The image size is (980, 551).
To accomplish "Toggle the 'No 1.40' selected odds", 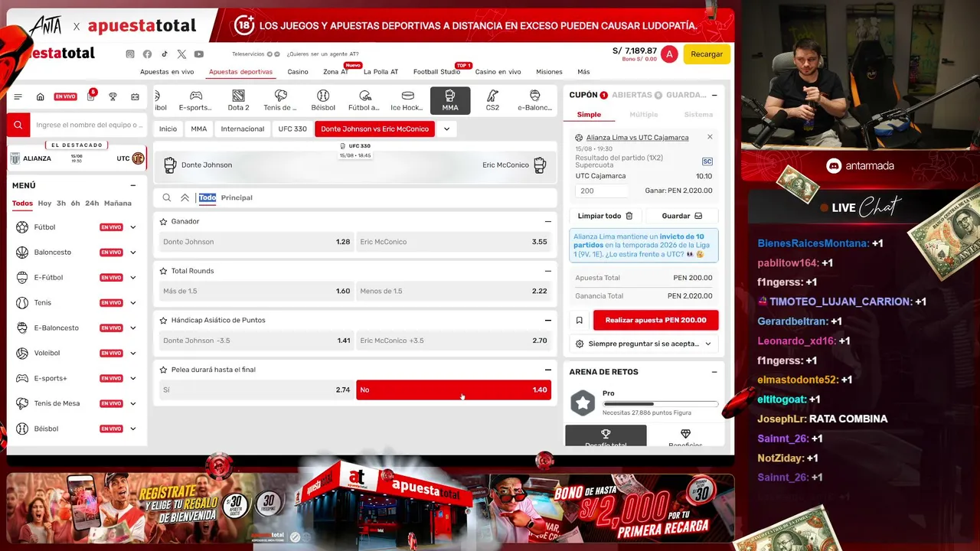I will 453,390.
